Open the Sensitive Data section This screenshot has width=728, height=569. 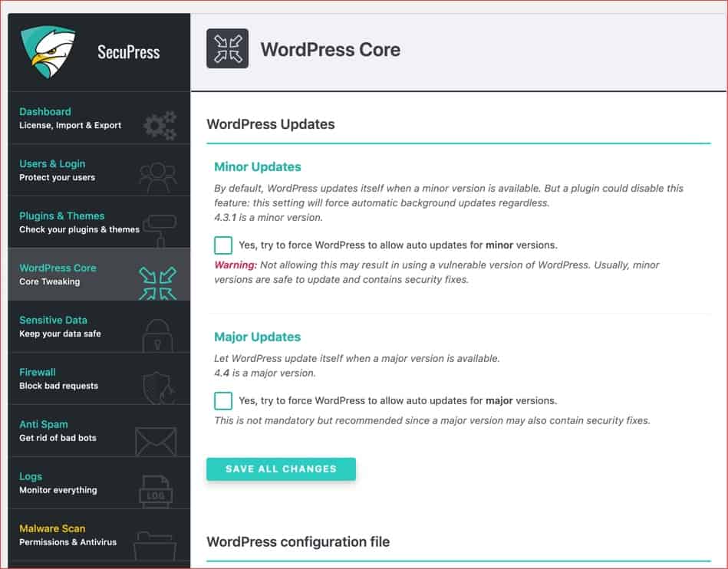point(99,326)
